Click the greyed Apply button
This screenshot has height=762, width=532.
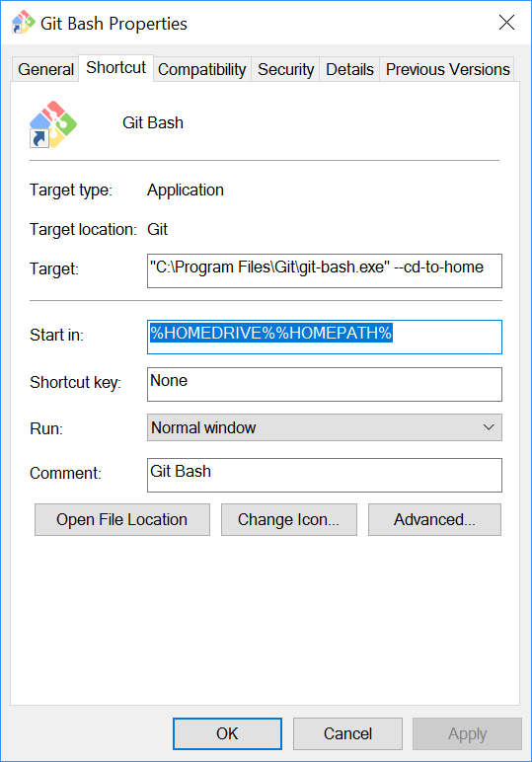(468, 733)
